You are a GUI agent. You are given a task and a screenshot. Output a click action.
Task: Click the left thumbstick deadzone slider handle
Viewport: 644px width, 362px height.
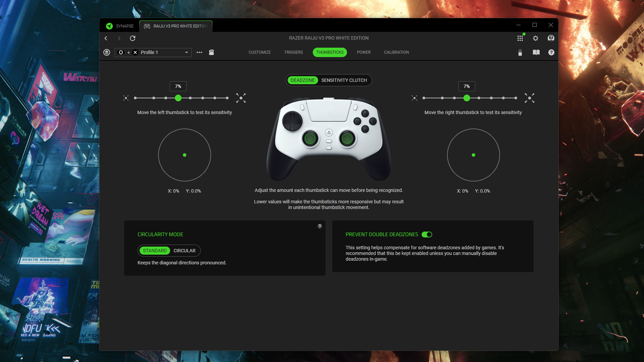178,98
